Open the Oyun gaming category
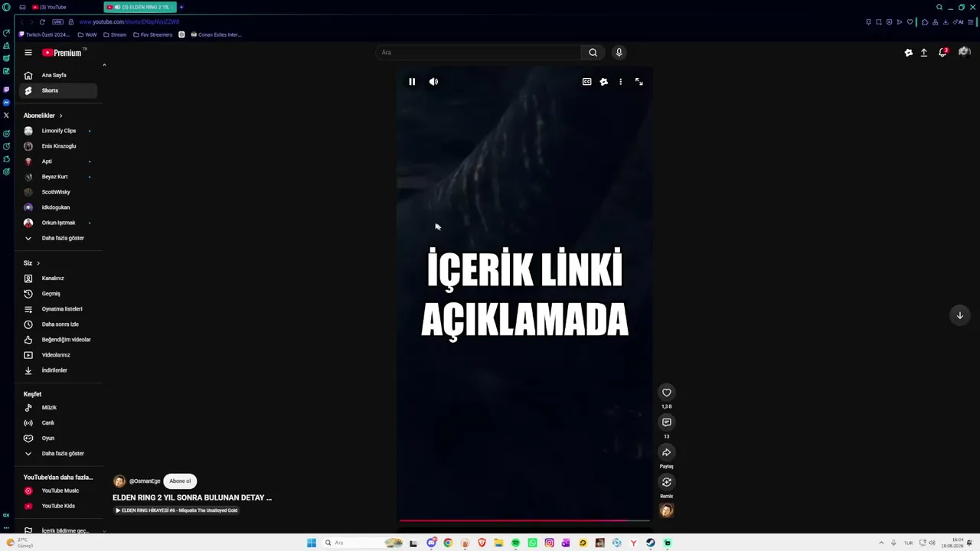The image size is (980, 551). coord(60,439)
